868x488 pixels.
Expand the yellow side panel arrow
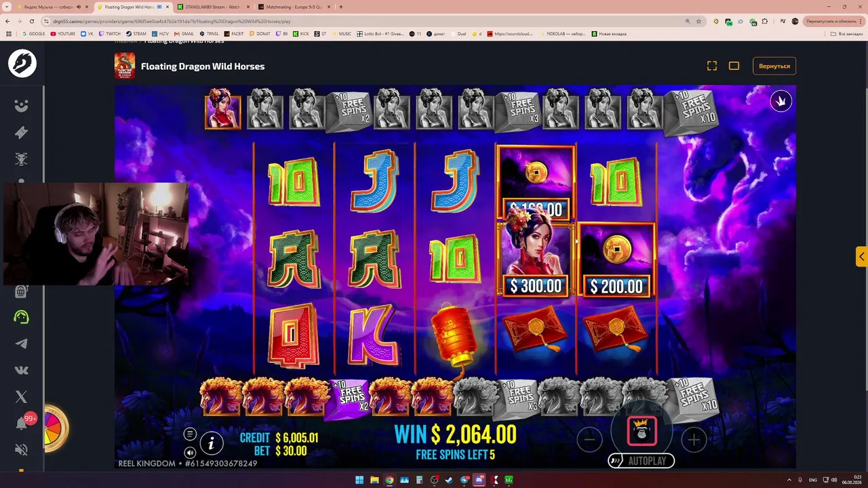pos(861,256)
